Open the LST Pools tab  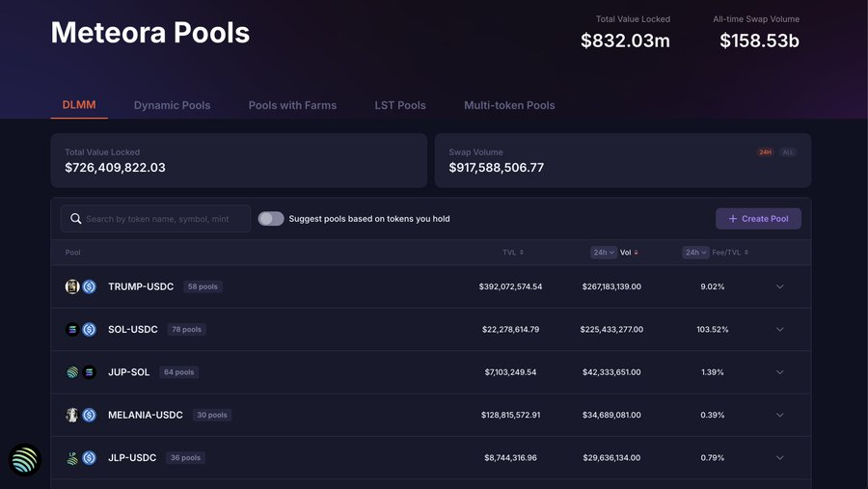399,105
